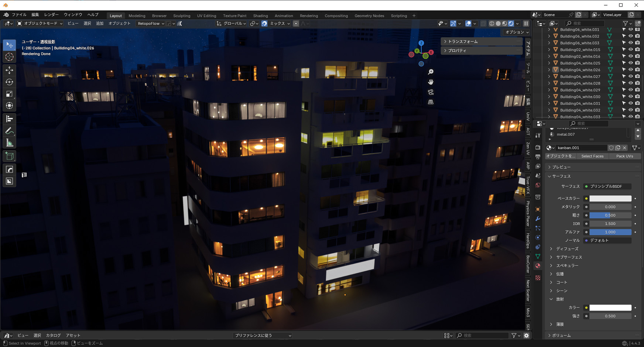The height and width of the screenshot is (347, 644).
Task: Click the ベースカラー color swatch
Action: [610, 199]
